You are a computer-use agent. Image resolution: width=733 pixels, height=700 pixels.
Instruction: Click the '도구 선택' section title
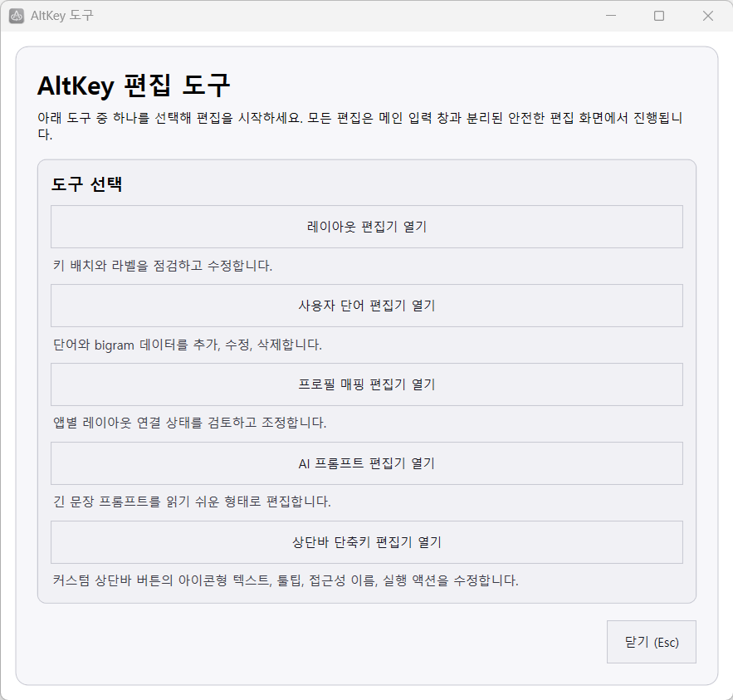pyautogui.click(x=86, y=184)
